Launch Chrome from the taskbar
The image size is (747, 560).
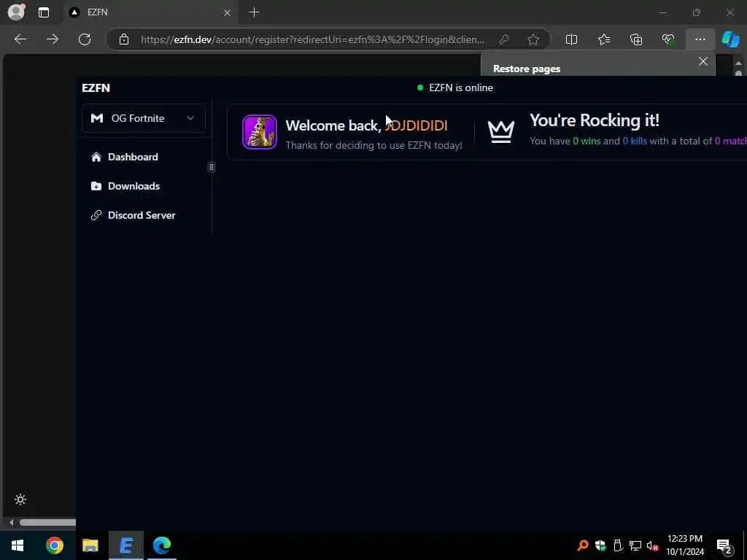tap(54, 545)
